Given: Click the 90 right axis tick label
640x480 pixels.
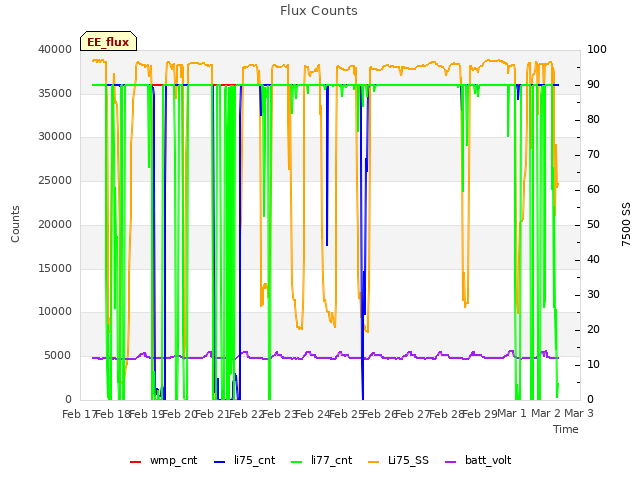Looking at the screenshot, I should [593, 84].
